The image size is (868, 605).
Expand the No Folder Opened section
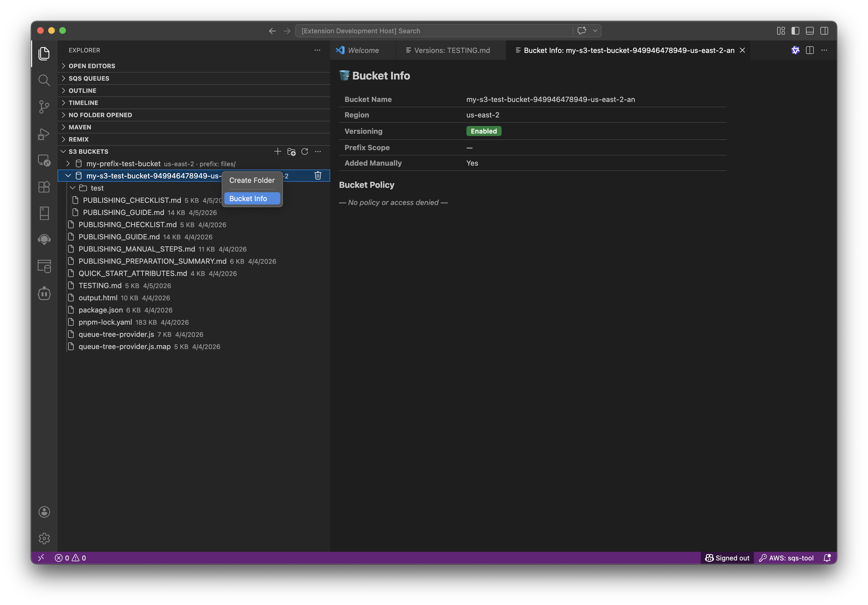pos(194,115)
